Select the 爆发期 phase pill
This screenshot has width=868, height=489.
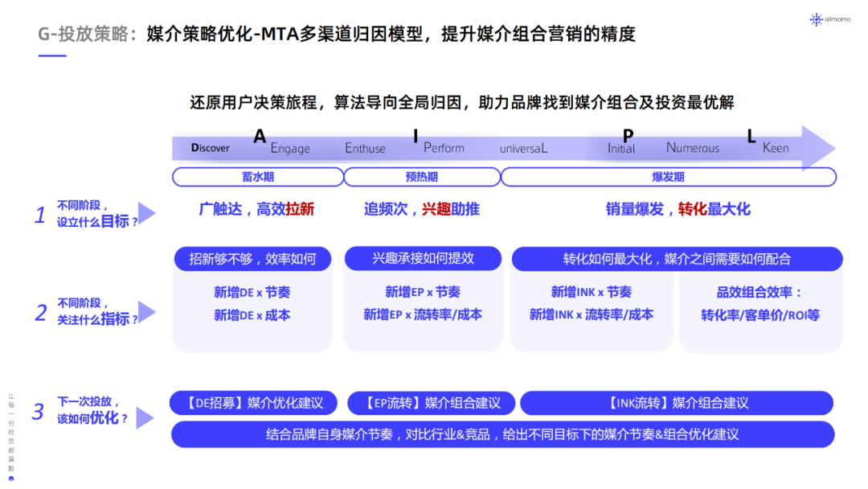pyautogui.click(x=668, y=177)
